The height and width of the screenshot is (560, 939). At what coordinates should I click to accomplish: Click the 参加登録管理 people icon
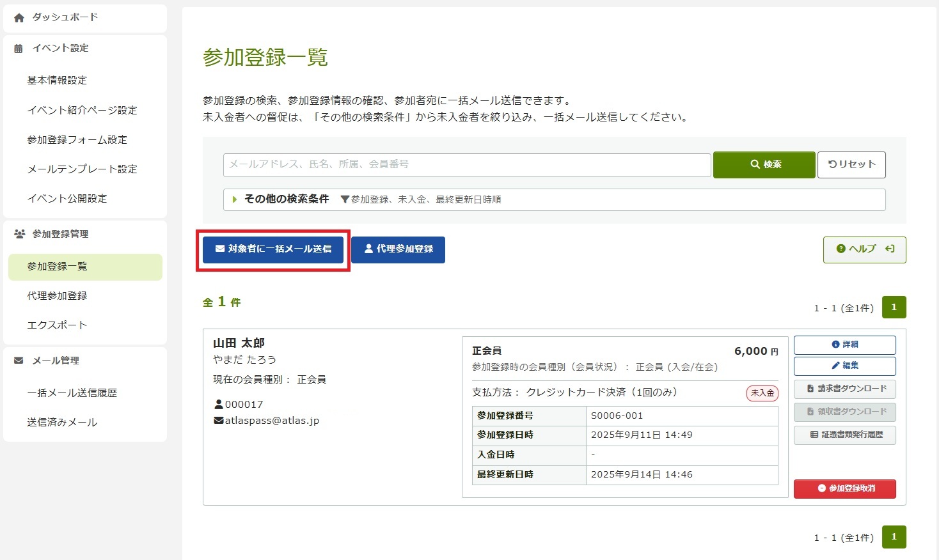[x=19, y=234]
